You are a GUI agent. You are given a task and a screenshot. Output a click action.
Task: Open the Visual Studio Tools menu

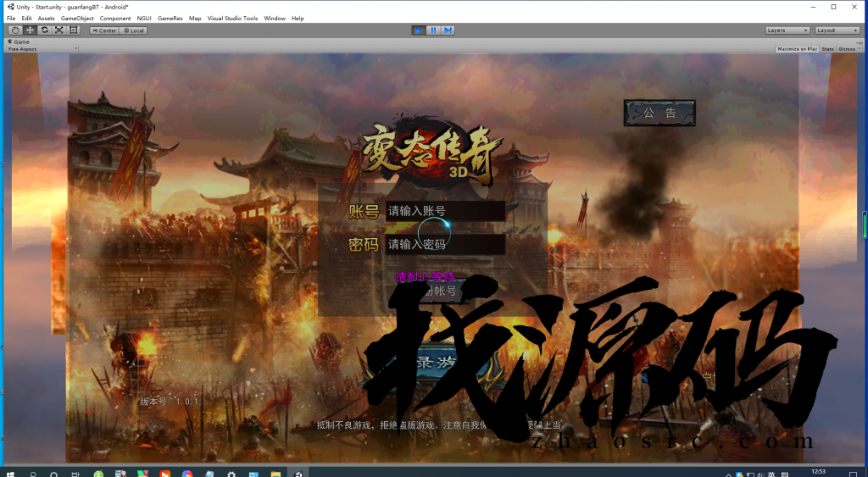pyautogui.click(x=232, y=19)
